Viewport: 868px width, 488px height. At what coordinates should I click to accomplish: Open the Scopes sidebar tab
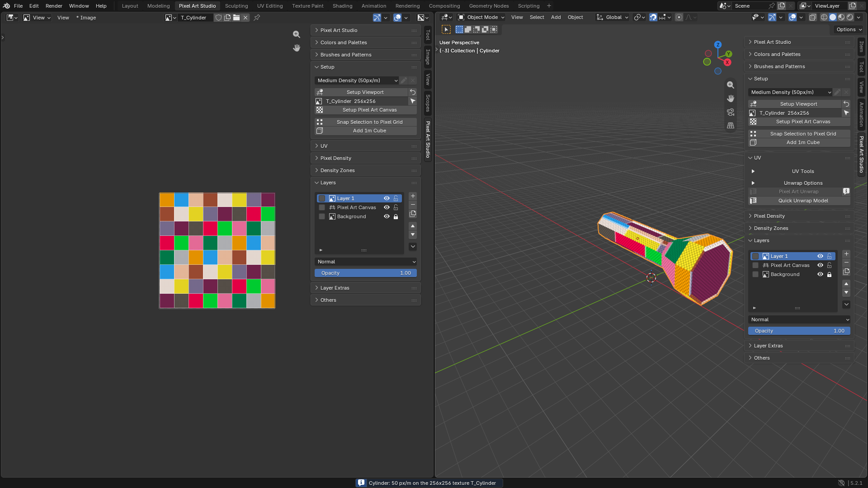click(428, 103)
